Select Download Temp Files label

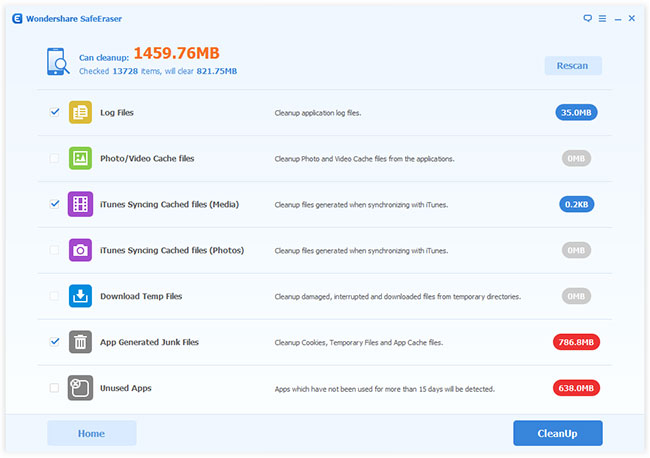pos(141,296)
